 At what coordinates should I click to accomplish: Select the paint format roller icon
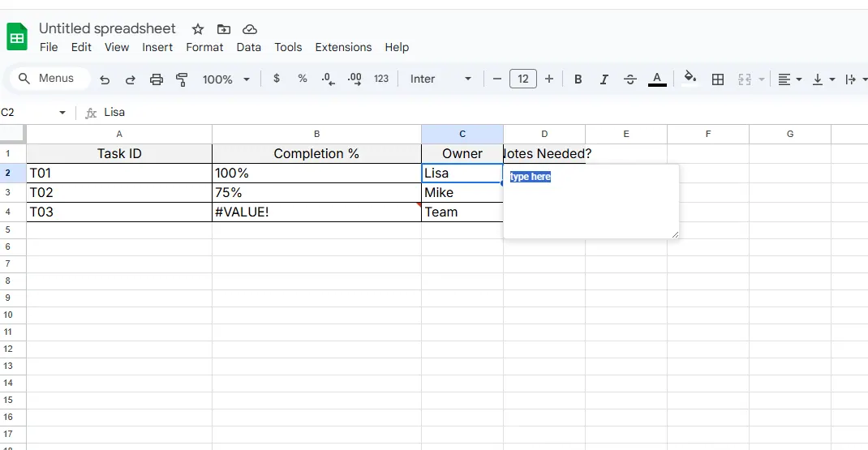[182, 79]
